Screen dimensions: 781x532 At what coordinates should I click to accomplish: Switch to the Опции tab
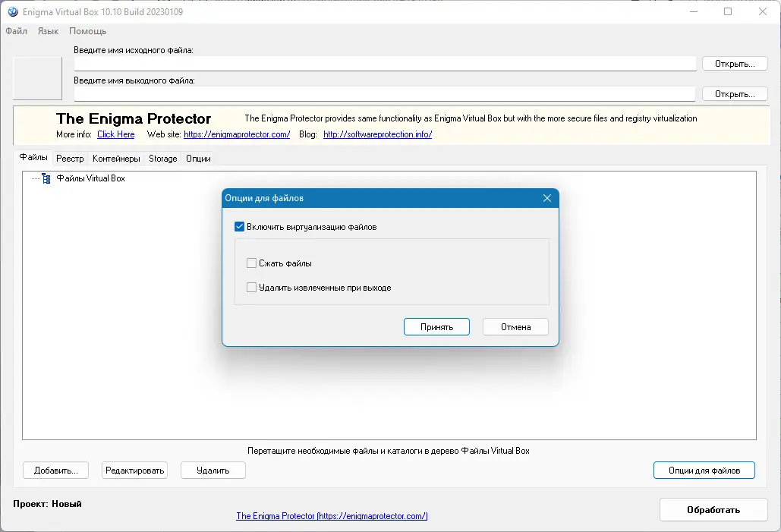point(198,159)
